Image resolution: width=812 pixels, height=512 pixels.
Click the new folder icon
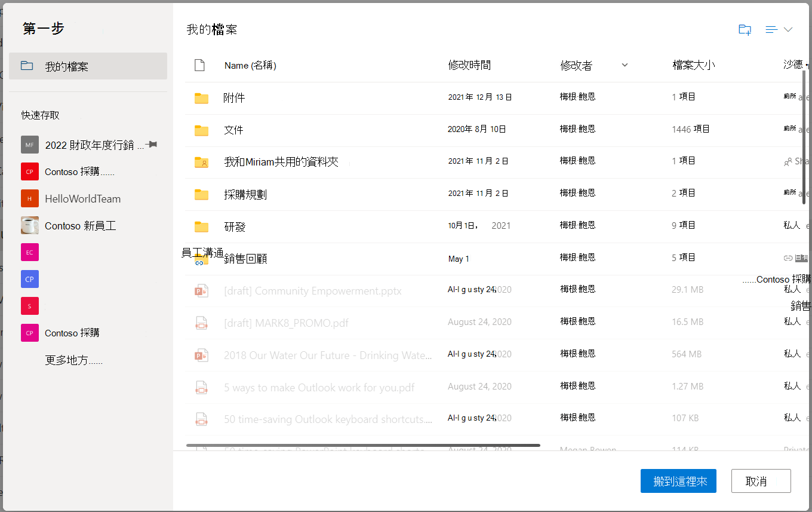745,29
